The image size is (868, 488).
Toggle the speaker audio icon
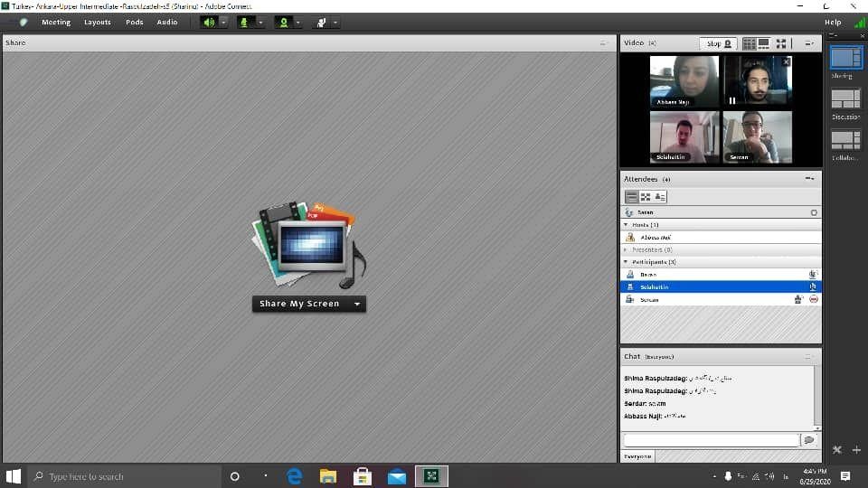pyautogui.click(x=210, y=22)
